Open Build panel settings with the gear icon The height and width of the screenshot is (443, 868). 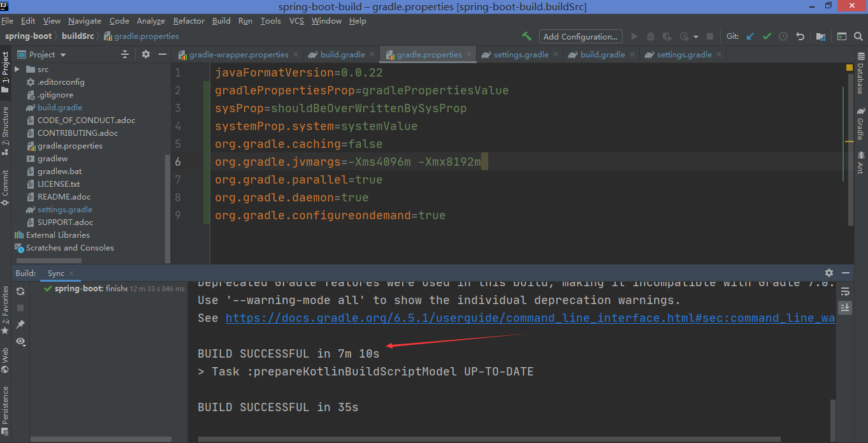click(x=829, y=272)
